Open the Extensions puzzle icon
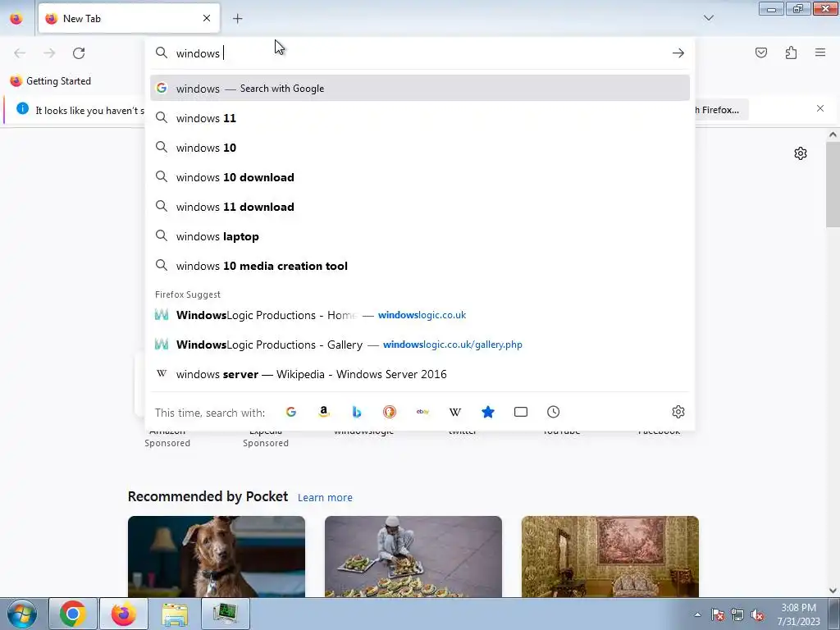840x630 pixels. pos(792,52)
